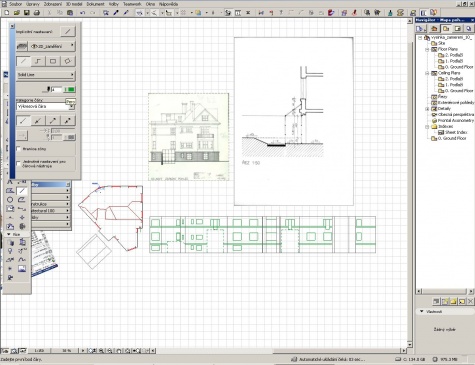Viewport: 475px width, 365px height.
Task: Switch Navigator to Publisher Sets icon
Action: coord(469,29)
